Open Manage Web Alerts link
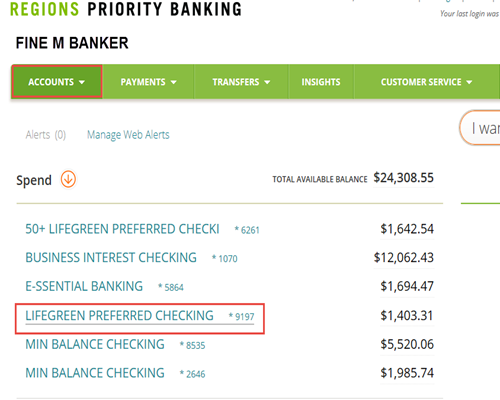Viewport: 500px width, 400px height. tap(128, 135)
